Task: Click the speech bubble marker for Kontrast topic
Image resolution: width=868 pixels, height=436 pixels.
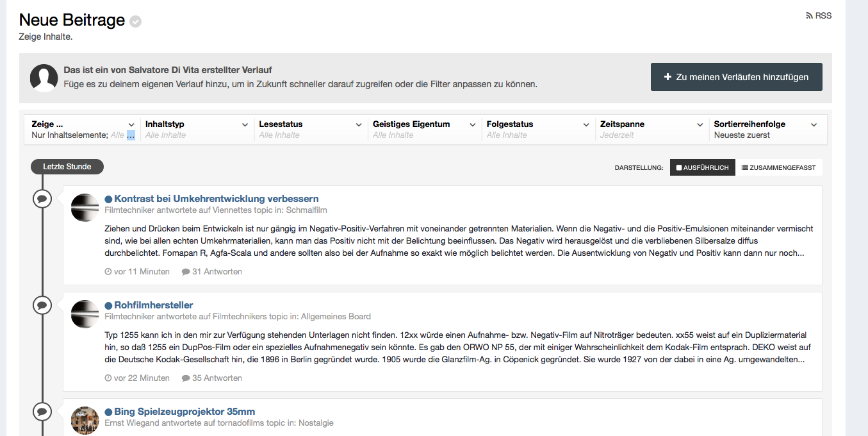Action: [x=42, y=199]
